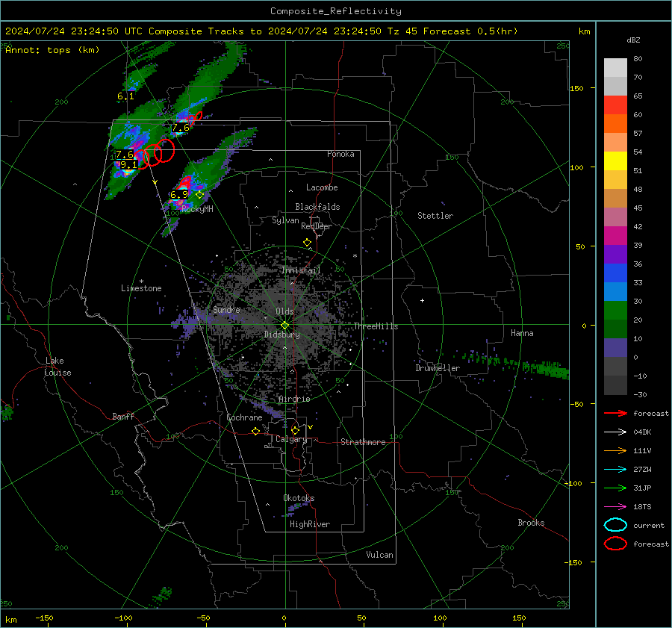
Task: Click the yellow diamond marker near RockyMH
Action: pos(199,195)
